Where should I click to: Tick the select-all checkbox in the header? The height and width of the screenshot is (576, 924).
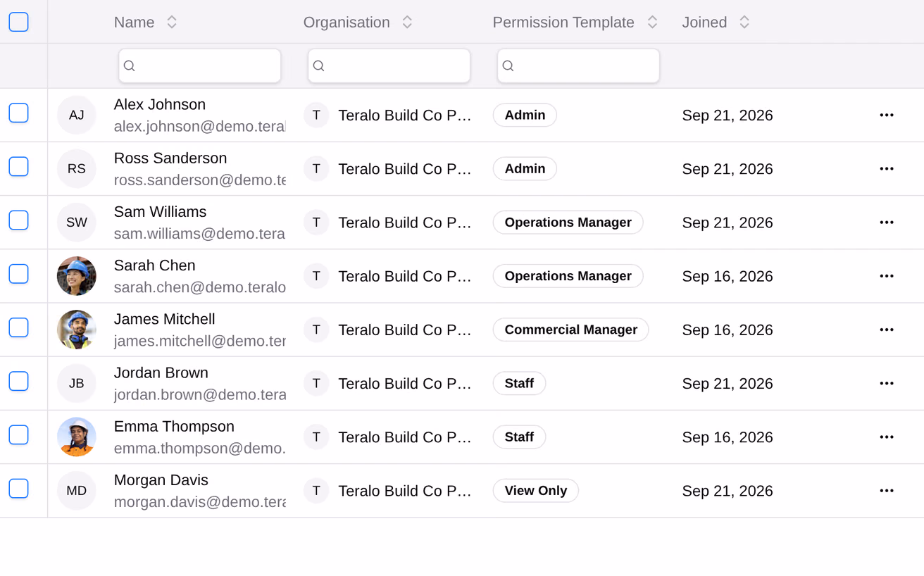[x=19, y=22]
